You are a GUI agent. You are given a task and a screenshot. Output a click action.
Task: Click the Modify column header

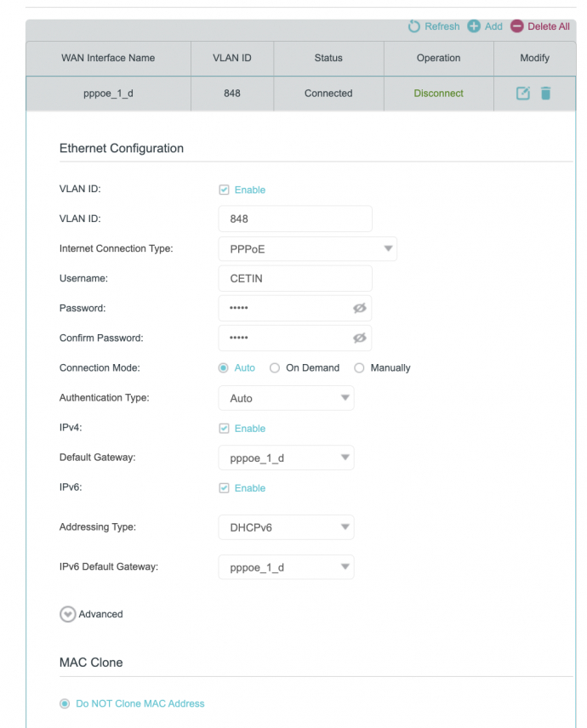coord(534,58)
